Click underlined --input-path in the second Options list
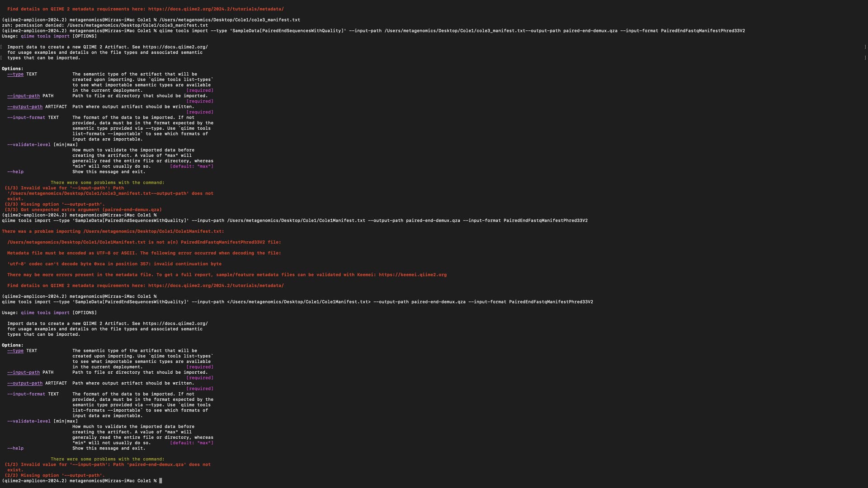 tap(24, 372)
